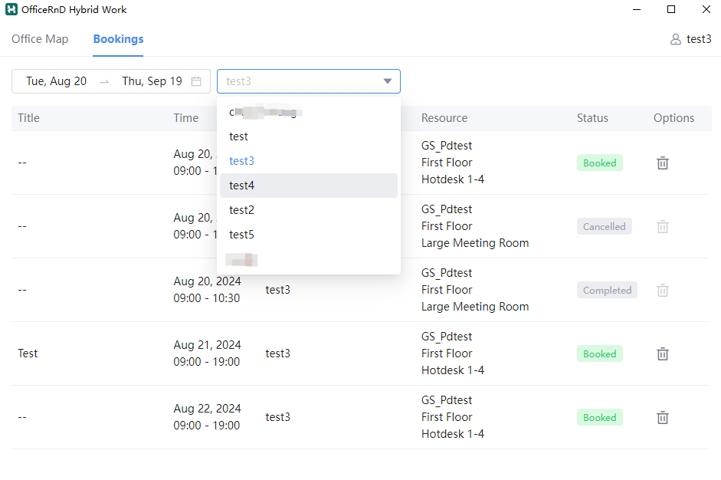Click the OfficeRnD Hybrid Work app logo
Image resolution: width=721 pixels, height=480 pixels.
coord(11,9)
